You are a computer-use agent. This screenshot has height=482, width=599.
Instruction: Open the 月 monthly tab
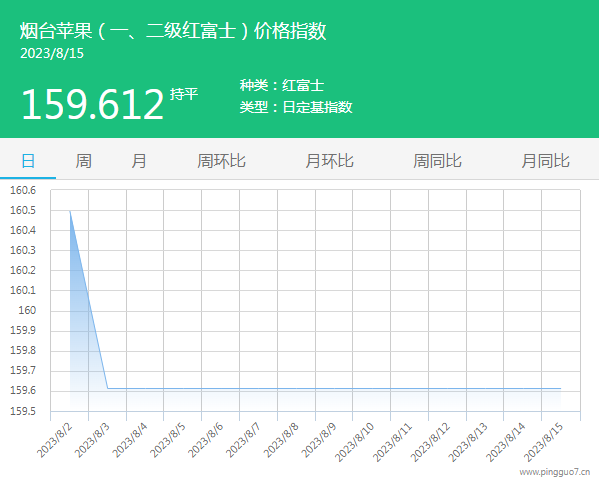pyautogui.click(x=139, y=161)
